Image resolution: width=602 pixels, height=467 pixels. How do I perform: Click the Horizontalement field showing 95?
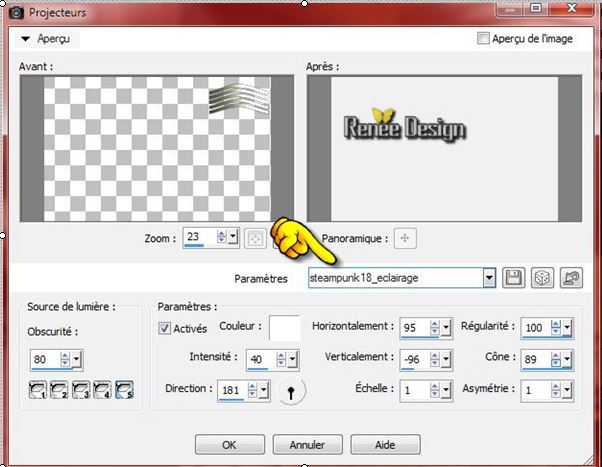(x=415, y=328)
